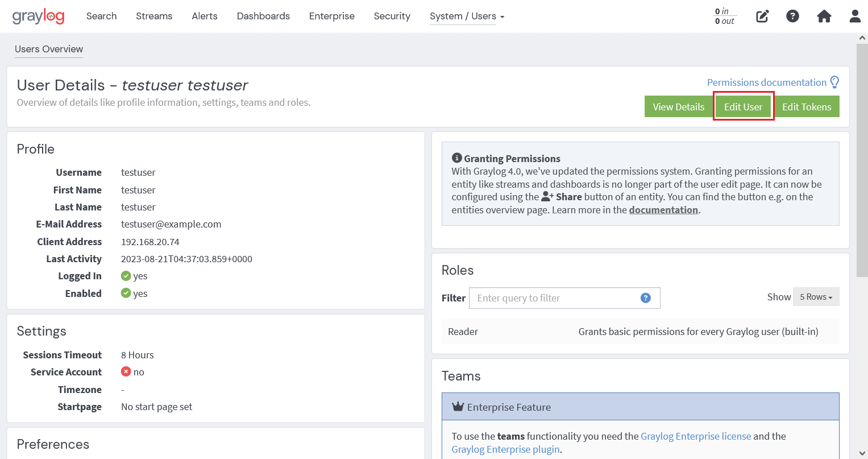Click the email testuser@example.com
The height and width of the screenshot is (459, 868).
point(171,224)
